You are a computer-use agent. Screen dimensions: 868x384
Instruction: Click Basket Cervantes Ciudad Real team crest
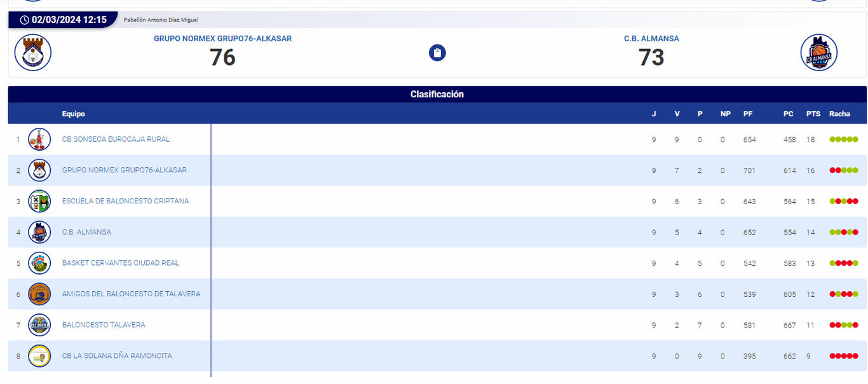click(39, 263)
